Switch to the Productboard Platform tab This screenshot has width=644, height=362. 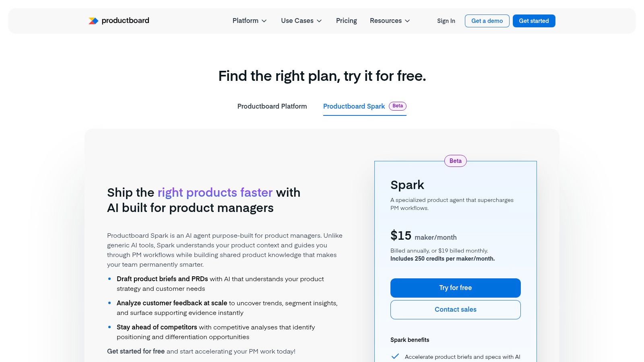[272, 106]
